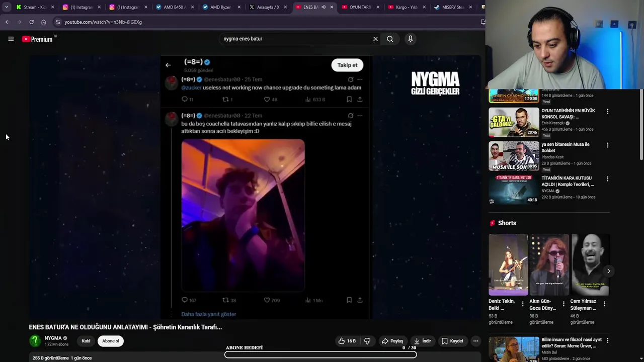644x362 pixels.
Task: Click the 255 B görüntüleme description line
Action: (x=62, y=358)
